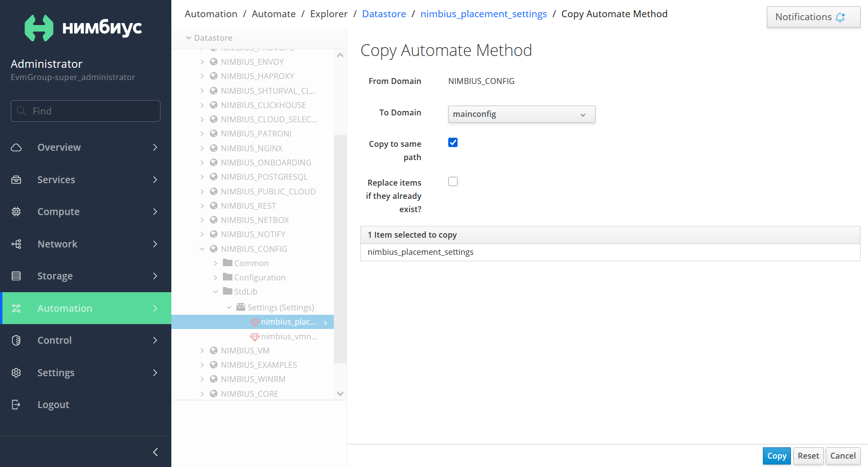
Task: Select the NIMBIUS_WINRM tree item
Action: click(253, 379)
